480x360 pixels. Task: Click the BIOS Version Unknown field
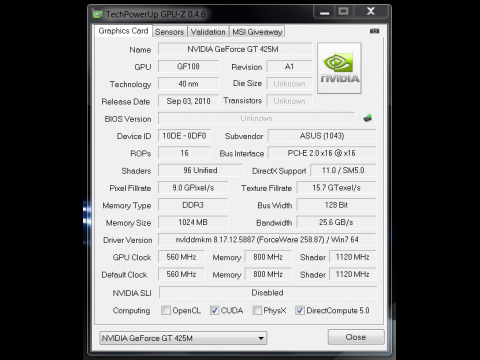pyautogui.click(x=257, y=118)
